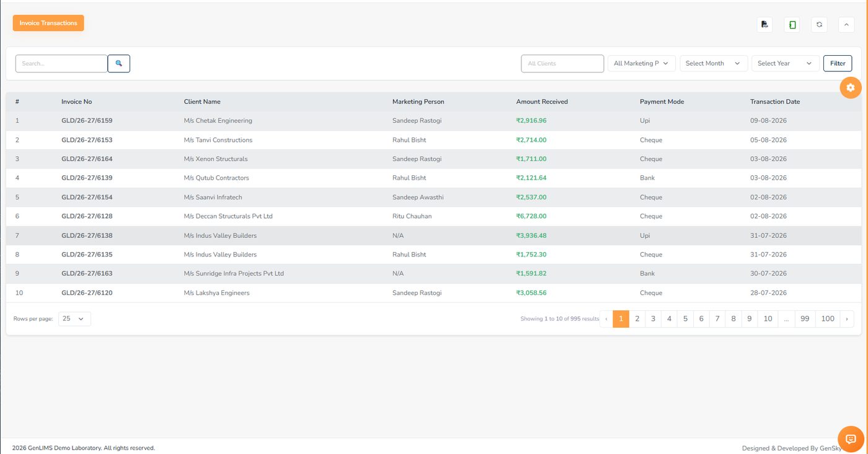Click amount ₹2,121.64

point(531,178)
